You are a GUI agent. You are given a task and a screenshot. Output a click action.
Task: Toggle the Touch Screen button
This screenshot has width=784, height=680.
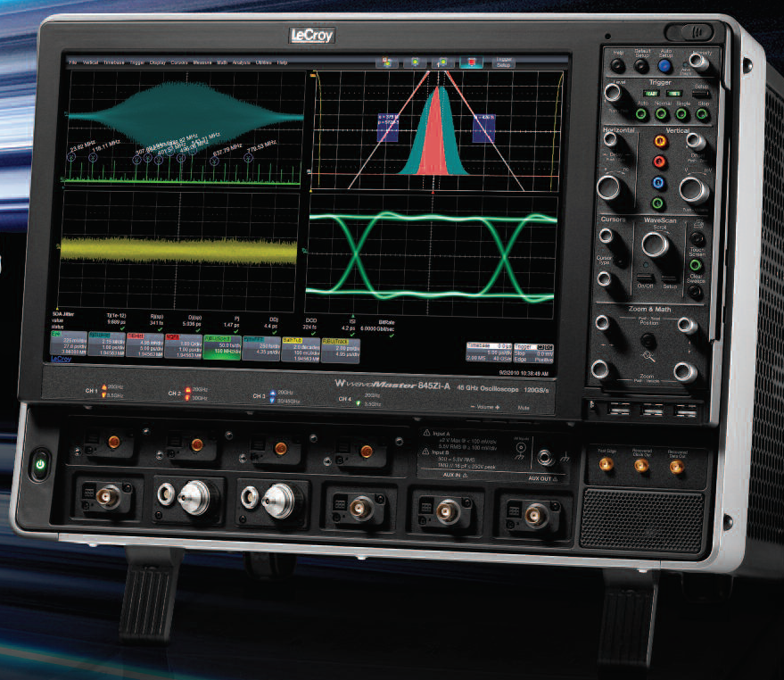click(x=697, y=265)
